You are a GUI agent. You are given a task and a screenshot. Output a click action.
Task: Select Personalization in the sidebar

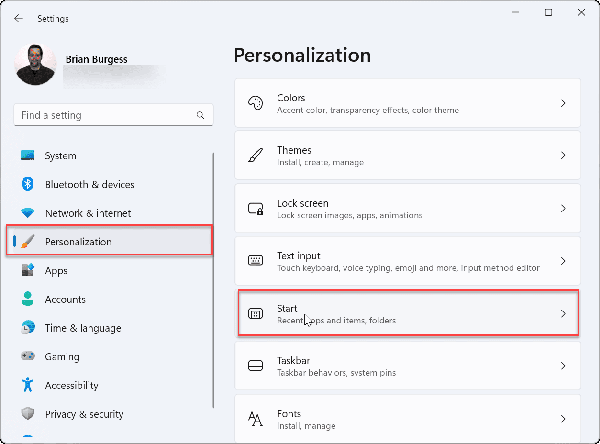point(109,240)
